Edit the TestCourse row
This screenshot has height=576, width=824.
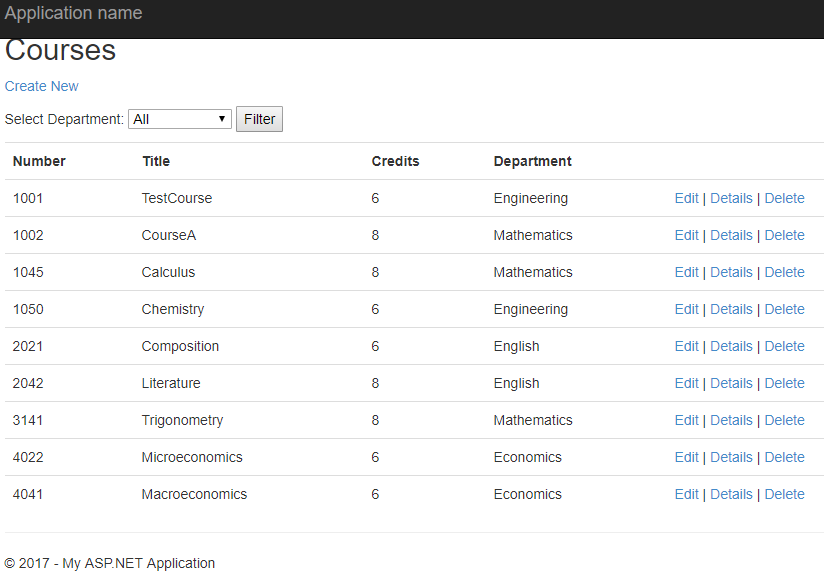click(x=686, y=198)
